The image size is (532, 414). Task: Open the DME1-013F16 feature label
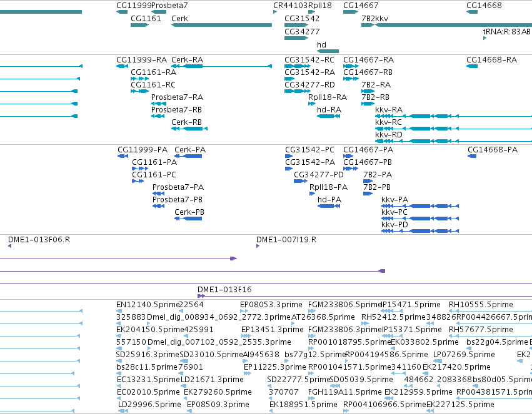click(x=224, y=290)
